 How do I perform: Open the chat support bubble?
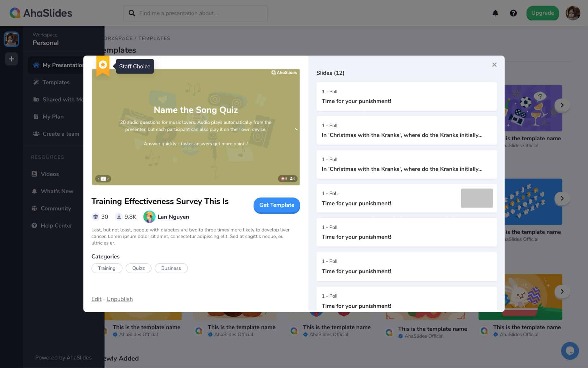570,351
